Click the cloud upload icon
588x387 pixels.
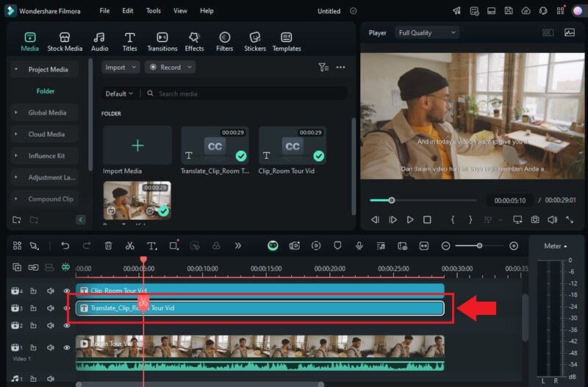tap(526, 11)
